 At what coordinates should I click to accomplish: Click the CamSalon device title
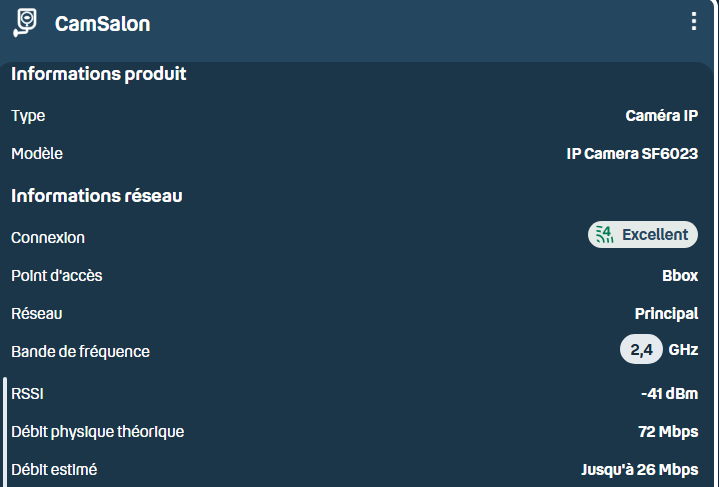point(102,24)
